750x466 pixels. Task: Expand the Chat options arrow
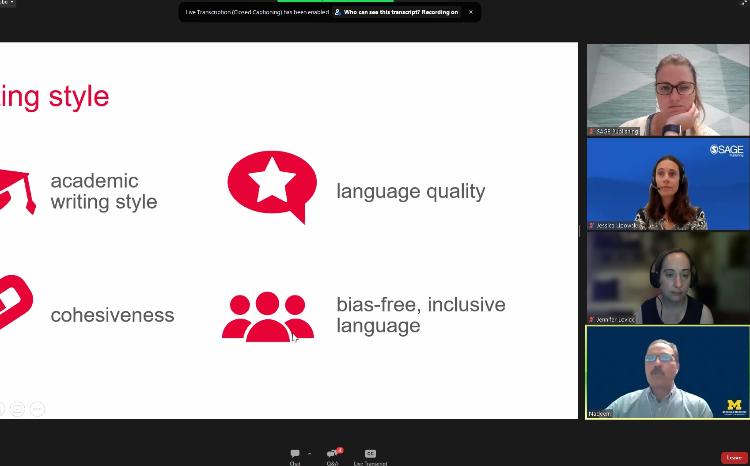tap(309, 453)
